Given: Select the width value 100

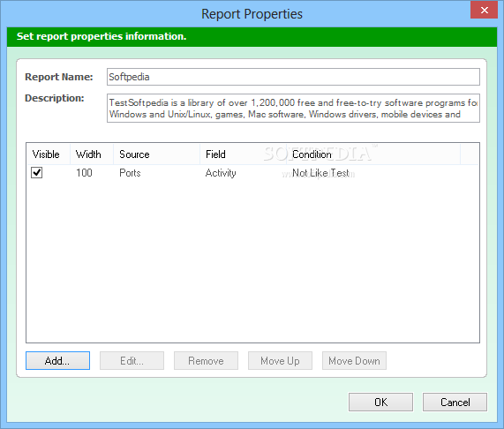Looking at the screenshot, I should (x=84, y=173).
